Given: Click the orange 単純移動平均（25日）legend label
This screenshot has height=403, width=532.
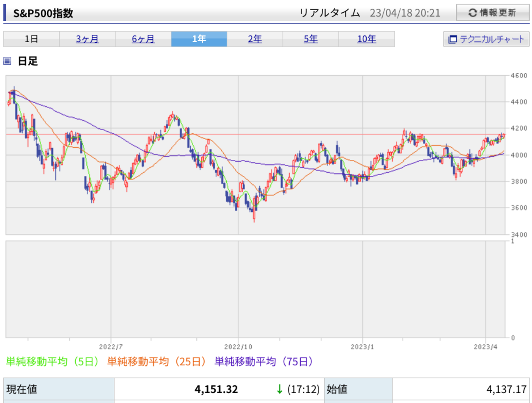Looking at the screenshot, I should [156, 361].
